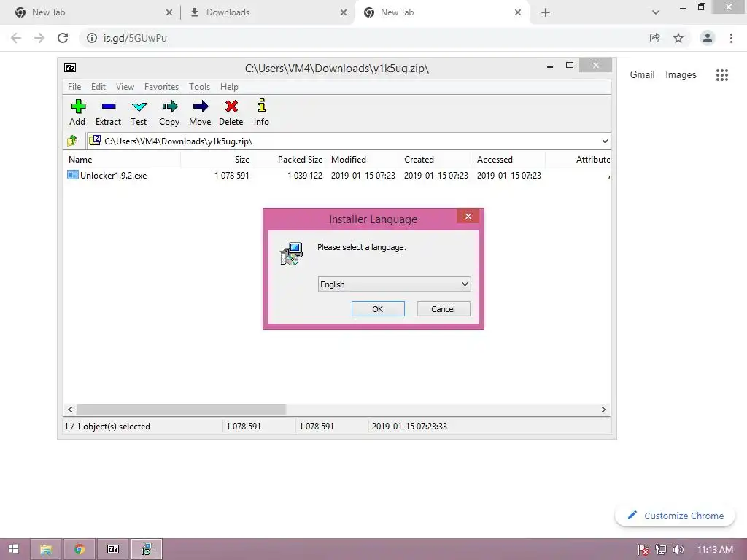Click the 7z logo in title bar
The width and height of the screenshot is (747, 560).
[70, 68]
